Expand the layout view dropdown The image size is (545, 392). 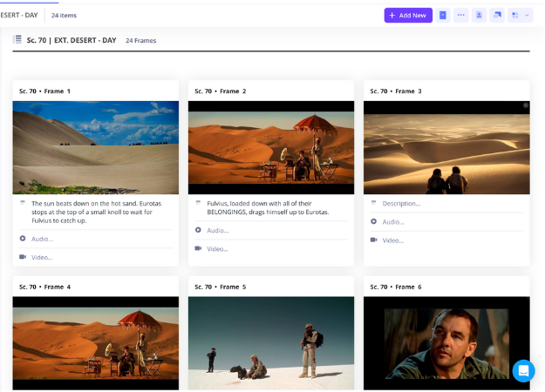(x=521, y=15)
